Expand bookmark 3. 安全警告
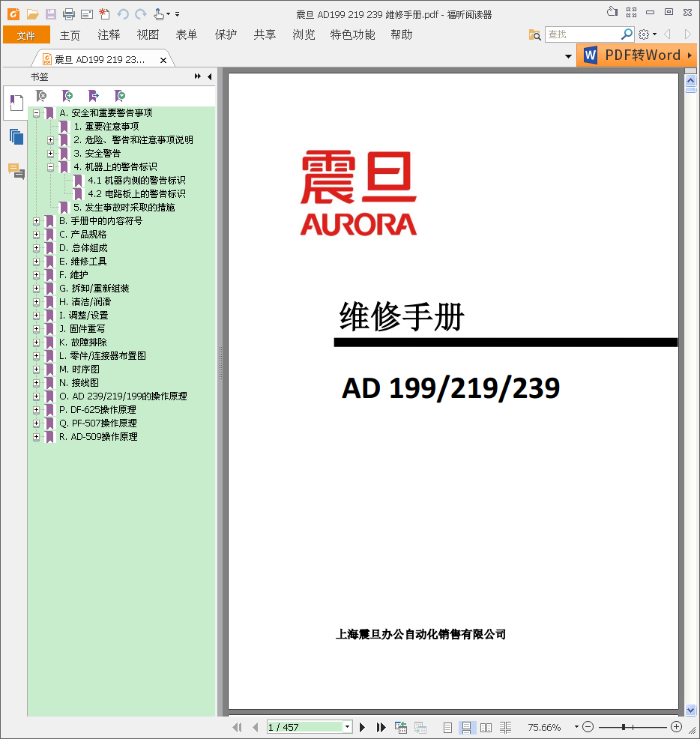The width and height of the screenshot is (700, 739). (50, 154)
